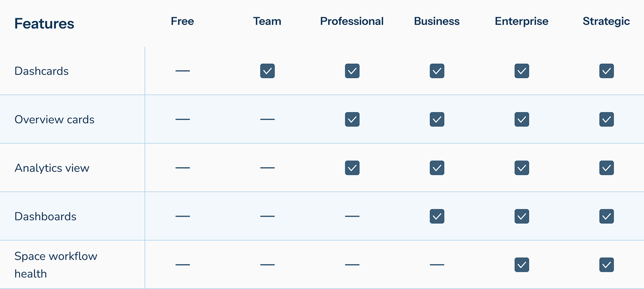Click the dash for Dashcards under Free
The width and height of the screenshot is (644, 289).
click(x=182, y=71)
